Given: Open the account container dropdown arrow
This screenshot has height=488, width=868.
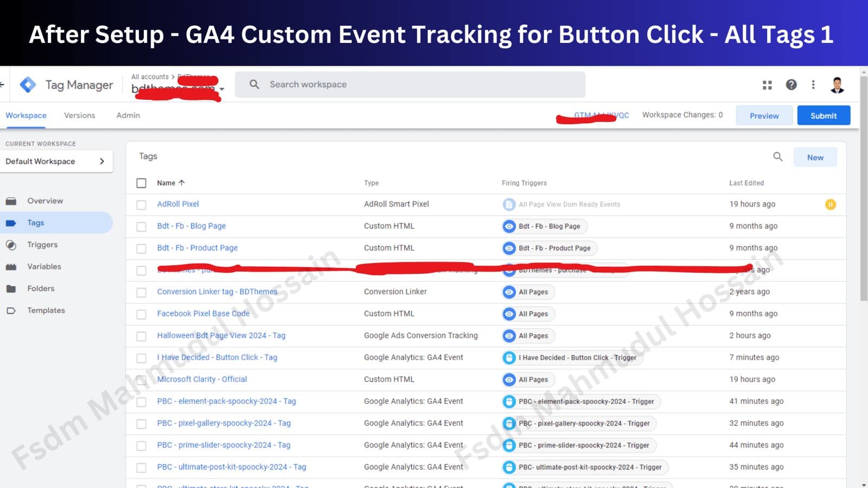Looking at the screenshot, I should click(222, 89).
